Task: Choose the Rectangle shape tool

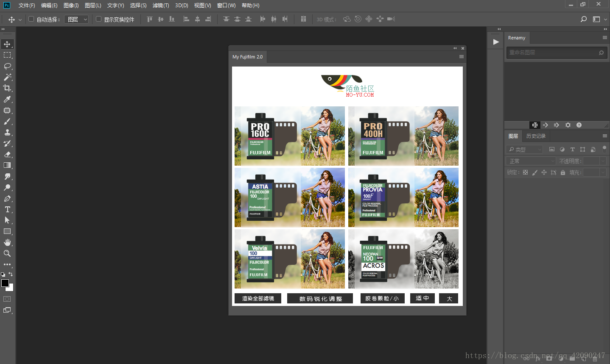Action: (7, 231)
